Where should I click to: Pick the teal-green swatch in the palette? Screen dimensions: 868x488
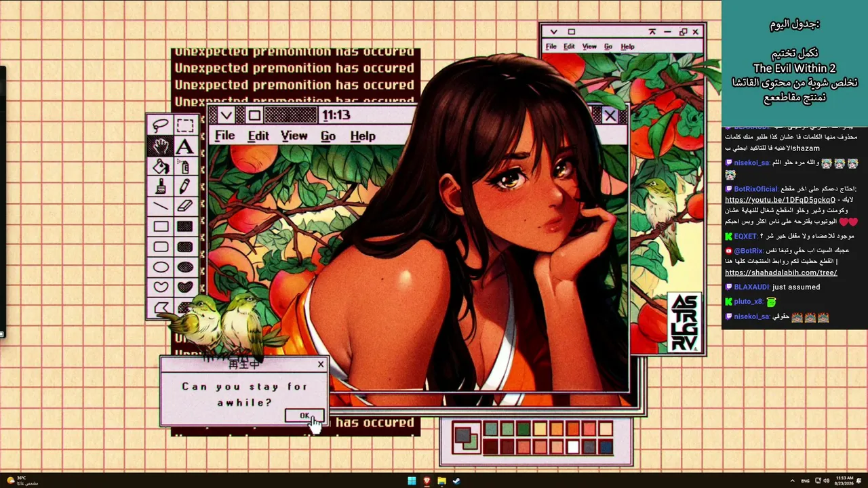click(491, 429)
